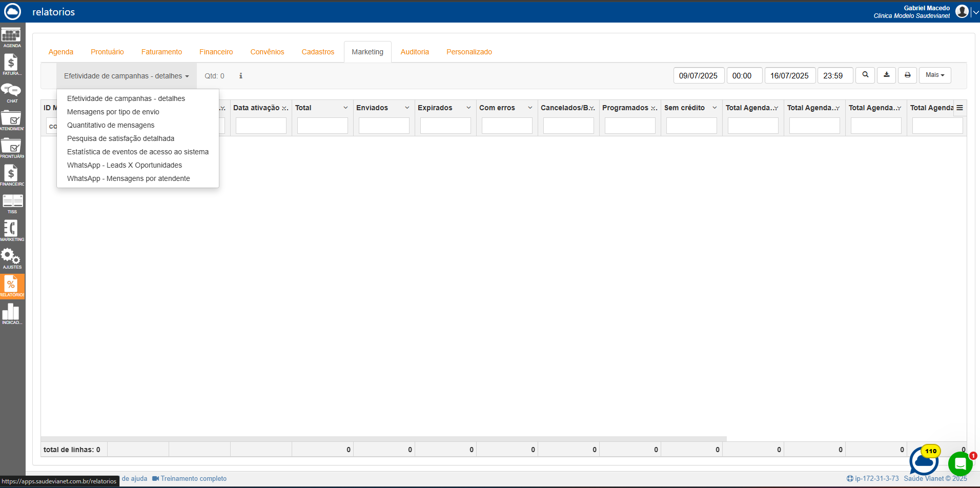Switch to the Financeiro reports tab
Screen dimensions: 980x488
click(216, 52)
